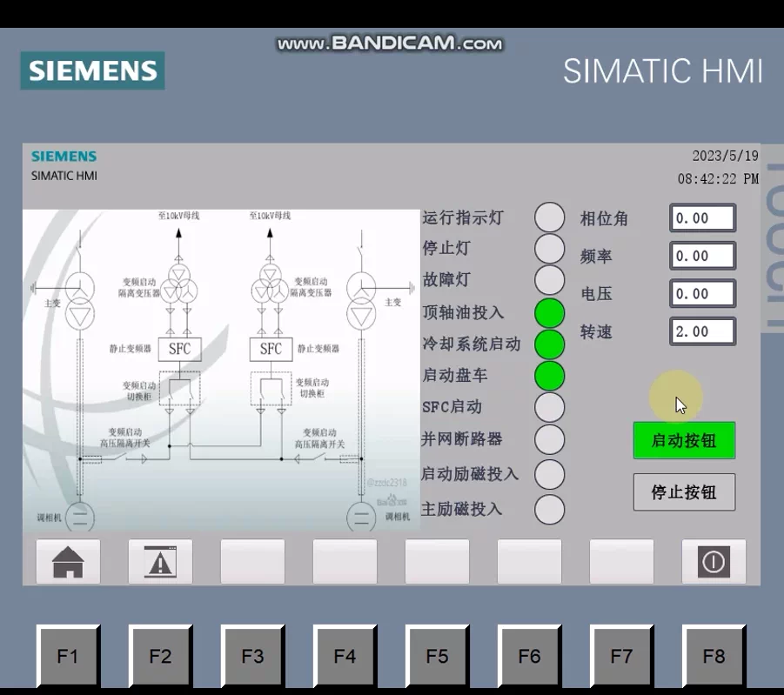The width and height of the screenshot is (784, 695).
Task: Click the power/exit icon button
Action: tap(714, 562)
